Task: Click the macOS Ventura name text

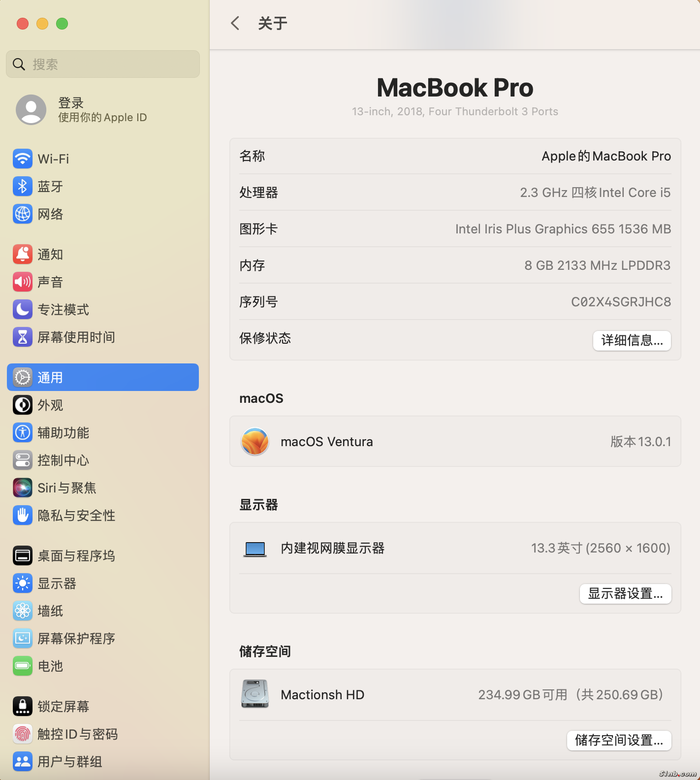Action: (327, 442)
